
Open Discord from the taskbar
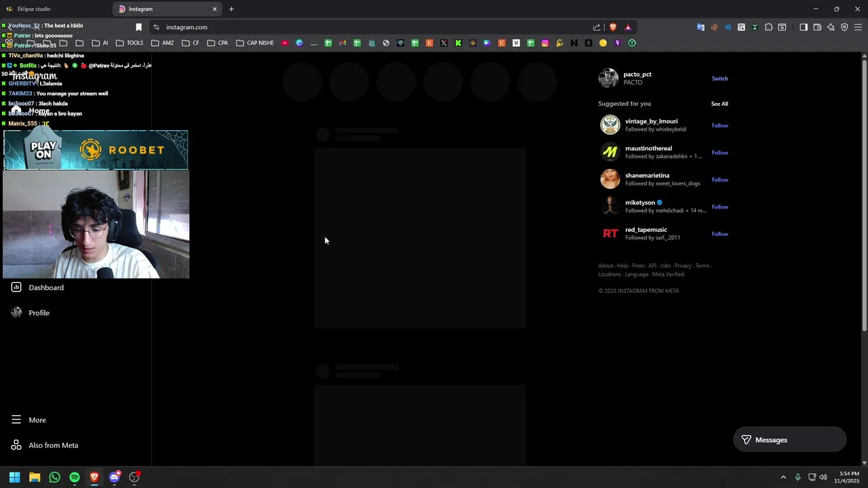(x=115, y=477)
